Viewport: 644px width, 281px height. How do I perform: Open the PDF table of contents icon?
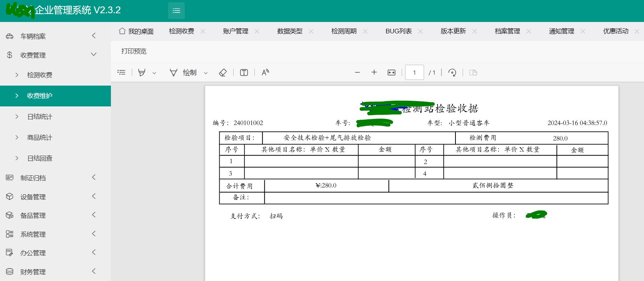[x=122, y=72]
